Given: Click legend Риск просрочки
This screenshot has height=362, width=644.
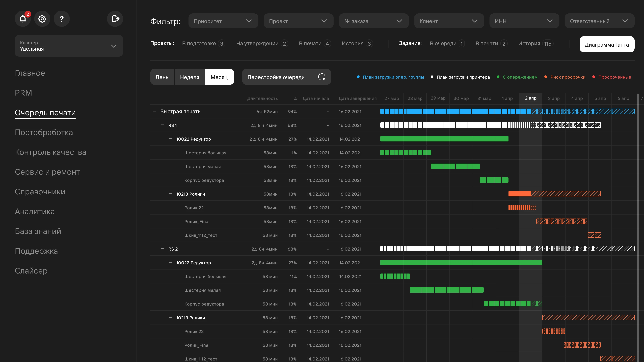Looking at the screenshot, I should tap(565, 77).
